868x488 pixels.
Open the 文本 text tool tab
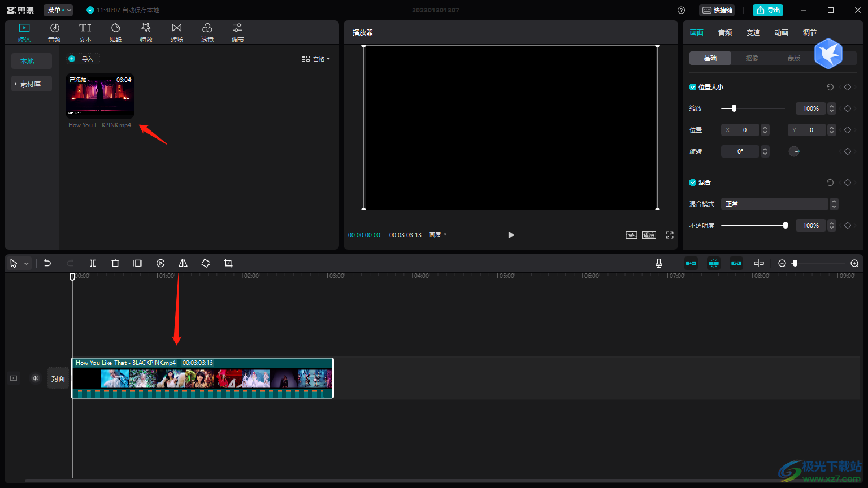85,33
